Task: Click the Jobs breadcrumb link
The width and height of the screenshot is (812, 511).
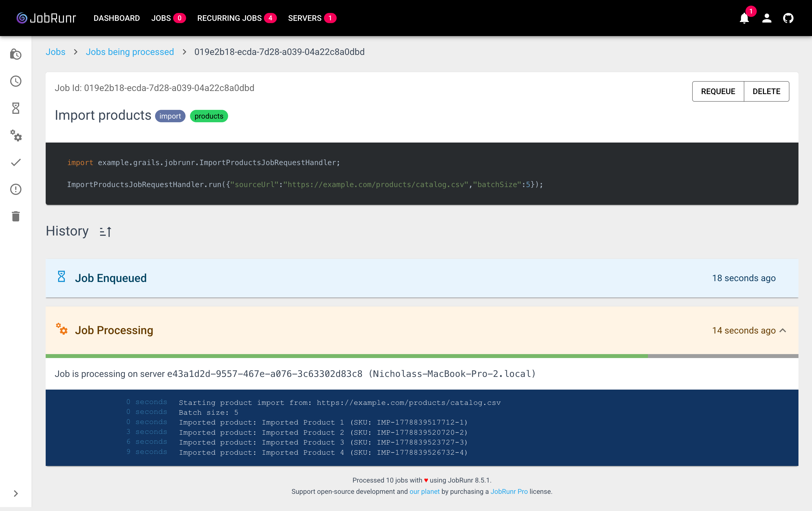Action: click(x=56, y=52)
